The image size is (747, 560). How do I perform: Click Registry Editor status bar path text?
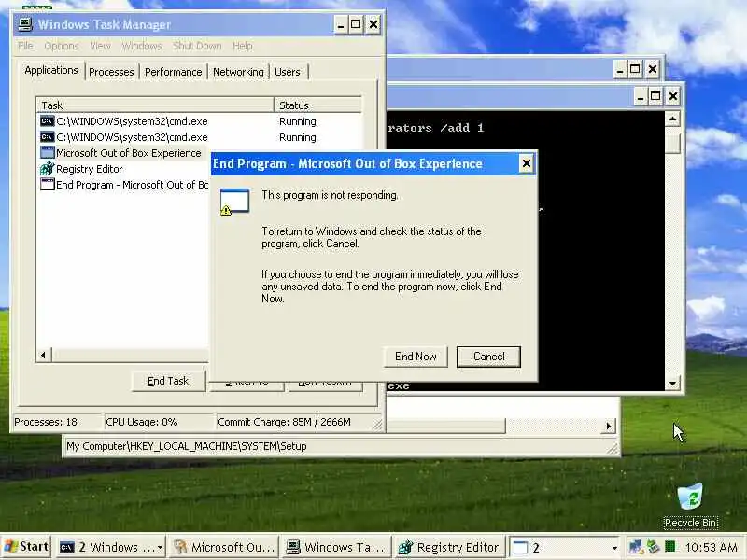click(x=186, y=446)
